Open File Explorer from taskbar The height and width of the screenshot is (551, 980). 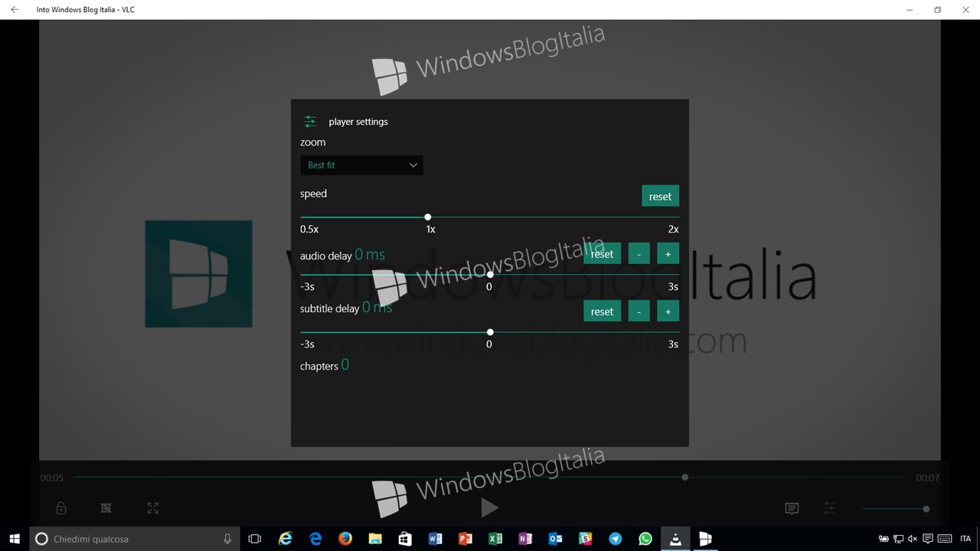(375, 539)
